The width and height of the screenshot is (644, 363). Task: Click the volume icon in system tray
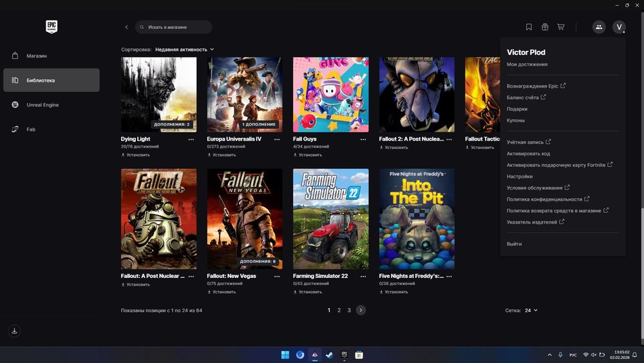coord(594,355)
